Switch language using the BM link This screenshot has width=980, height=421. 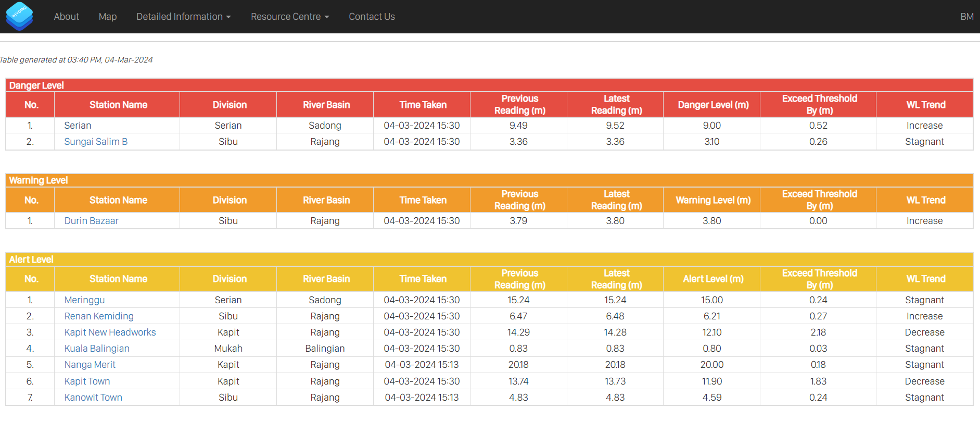click(967, 17)
